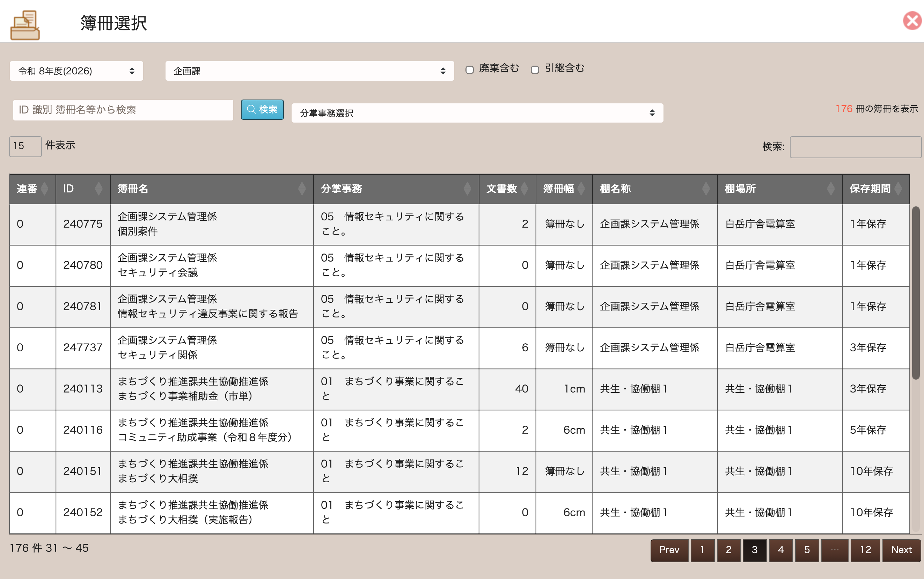Select row セキュリティ会議 (240780)

coord(459,266)
